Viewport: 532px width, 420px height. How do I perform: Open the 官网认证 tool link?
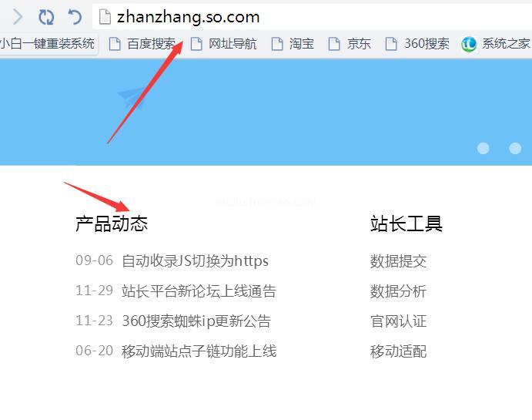398,321
